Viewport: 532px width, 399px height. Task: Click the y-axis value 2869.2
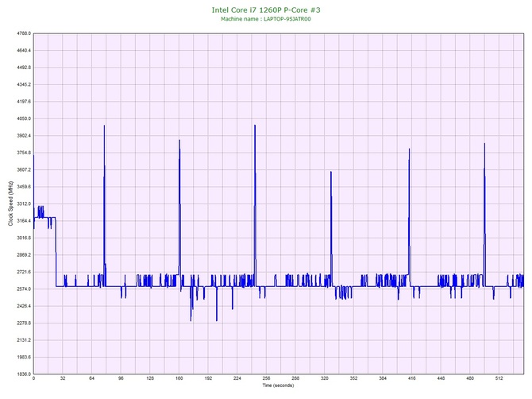click(x=24, y=255)
